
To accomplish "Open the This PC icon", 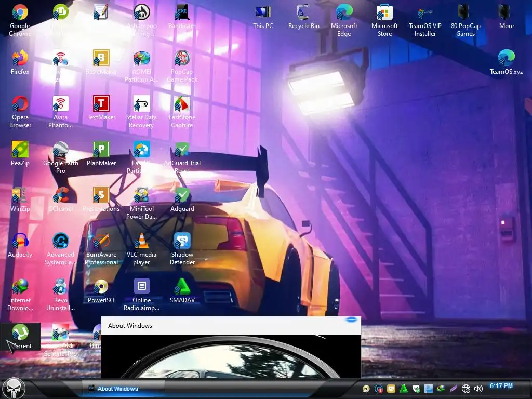I will (263, 13).
